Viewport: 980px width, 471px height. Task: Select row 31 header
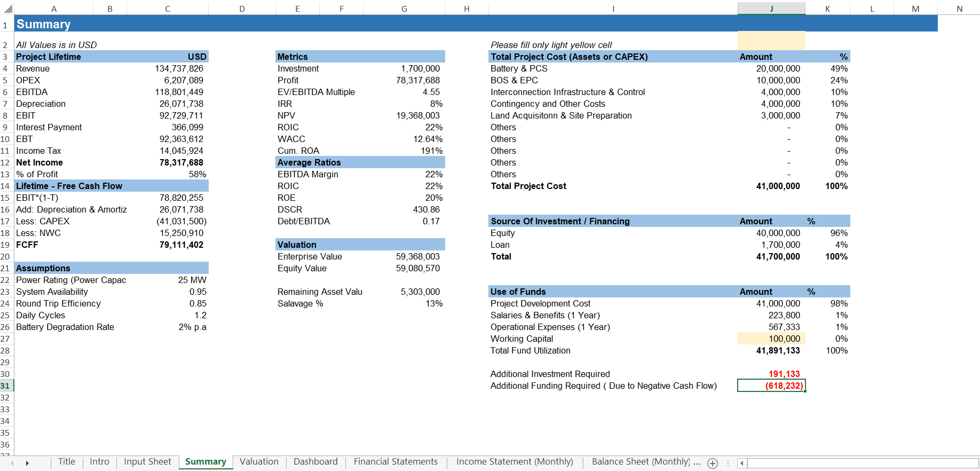(x=6, y=386)
